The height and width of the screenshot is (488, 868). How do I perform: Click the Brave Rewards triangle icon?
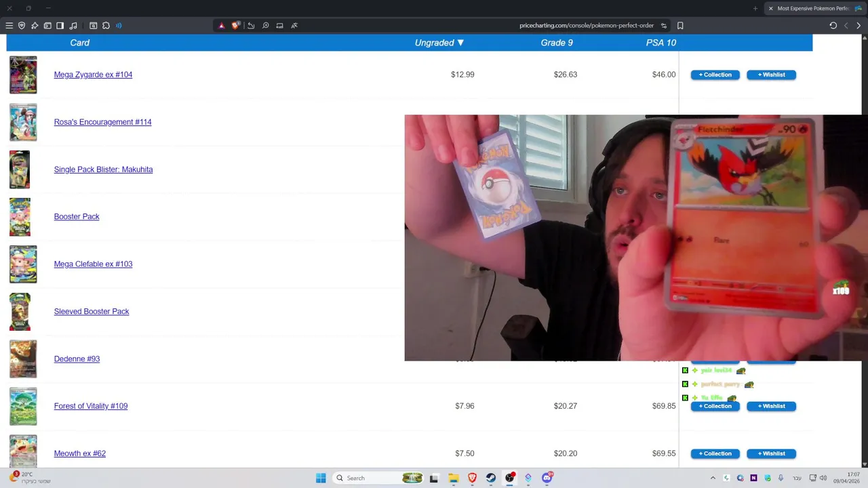[x=221, y=26]
